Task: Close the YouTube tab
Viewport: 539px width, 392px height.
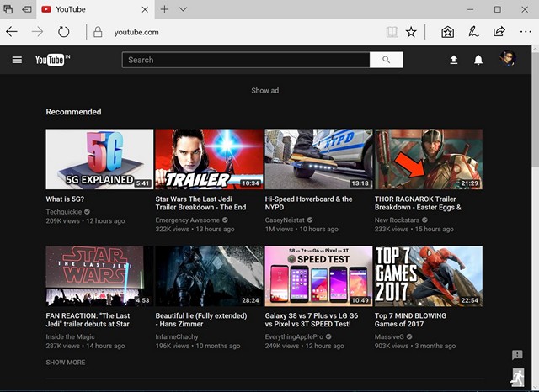Action: pos(145,9)
